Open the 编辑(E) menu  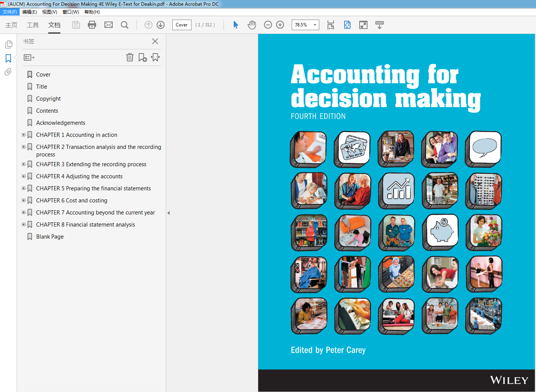pos(29,12)
